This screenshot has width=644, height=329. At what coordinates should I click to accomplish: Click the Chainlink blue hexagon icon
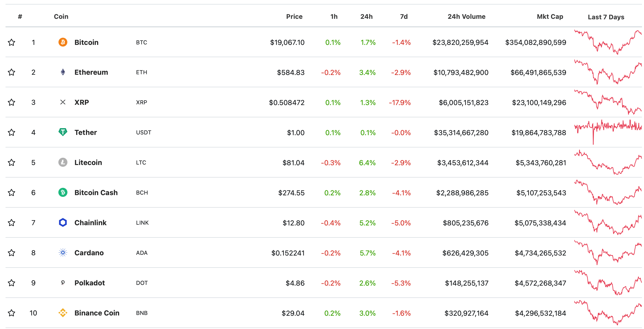coord(63,222)
